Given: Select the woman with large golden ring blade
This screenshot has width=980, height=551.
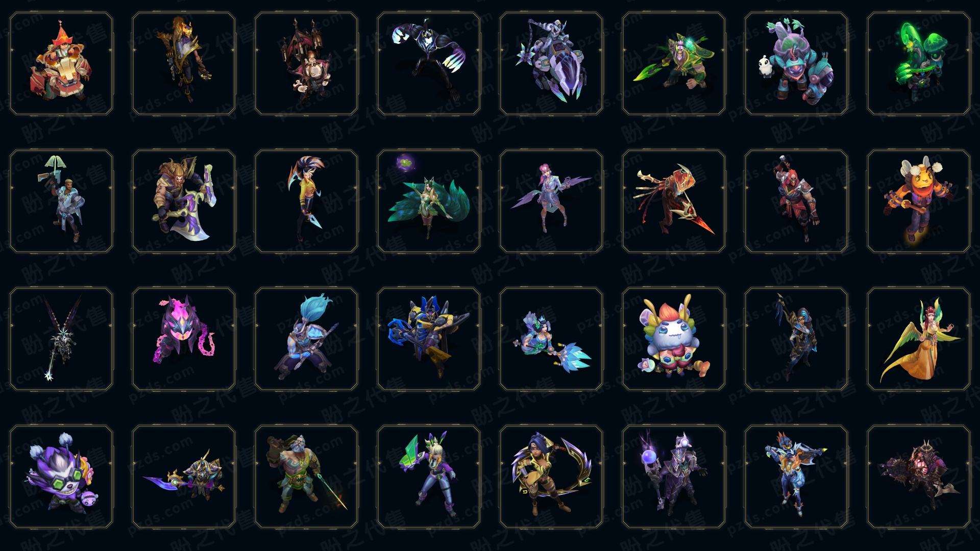Looking at the screenshot, I should tap(551, 477).
